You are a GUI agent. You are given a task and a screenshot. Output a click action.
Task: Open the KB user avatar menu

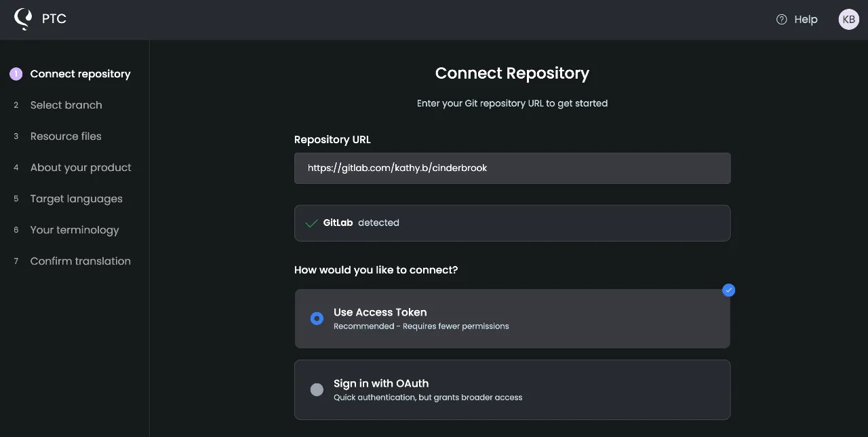pos(848,20)
